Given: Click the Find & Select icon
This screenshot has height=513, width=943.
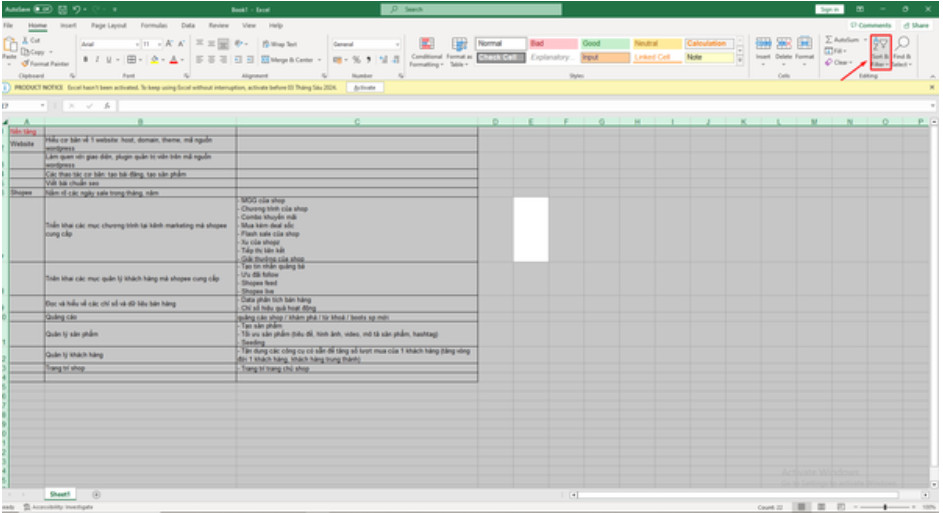Looking at the screenshot, I should tap(902, 52).
